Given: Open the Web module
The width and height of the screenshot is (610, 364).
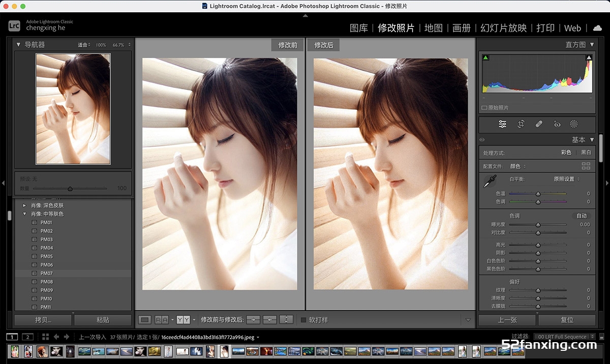Looking at the screenshot, I should click(573, 28).
